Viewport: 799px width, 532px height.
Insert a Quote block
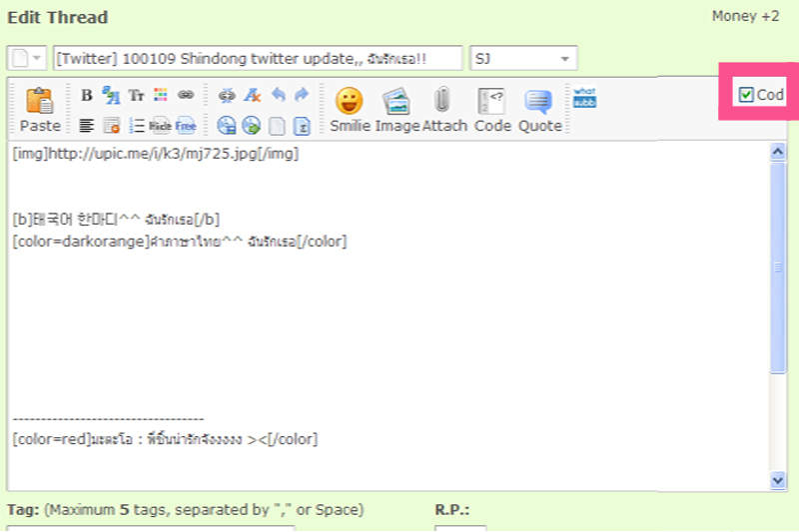coord(538,101)
